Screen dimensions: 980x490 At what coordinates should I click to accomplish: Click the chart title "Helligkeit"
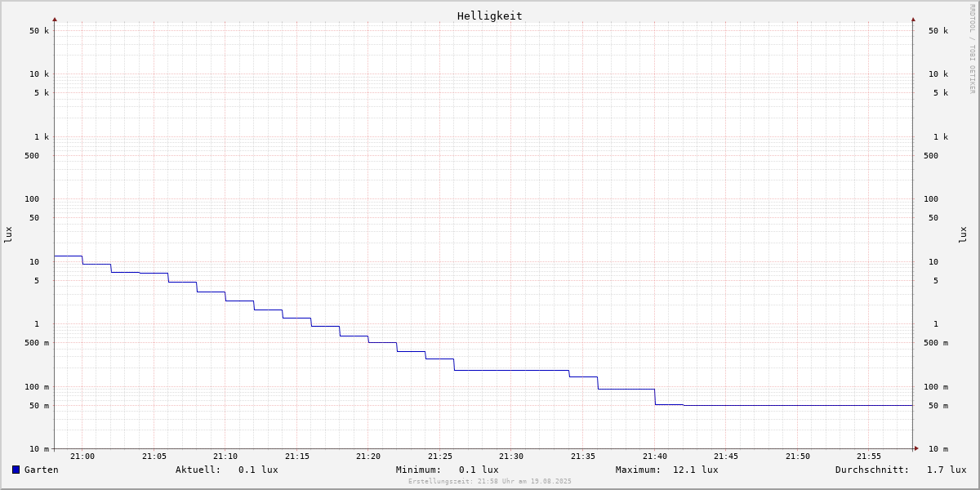[490, 16]
